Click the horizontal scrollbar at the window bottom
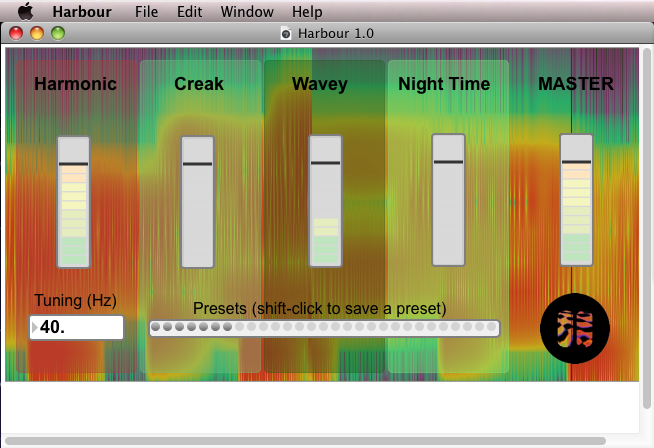Image resolution: width=654 pixels, height=448 pixels. coord(305,441)
